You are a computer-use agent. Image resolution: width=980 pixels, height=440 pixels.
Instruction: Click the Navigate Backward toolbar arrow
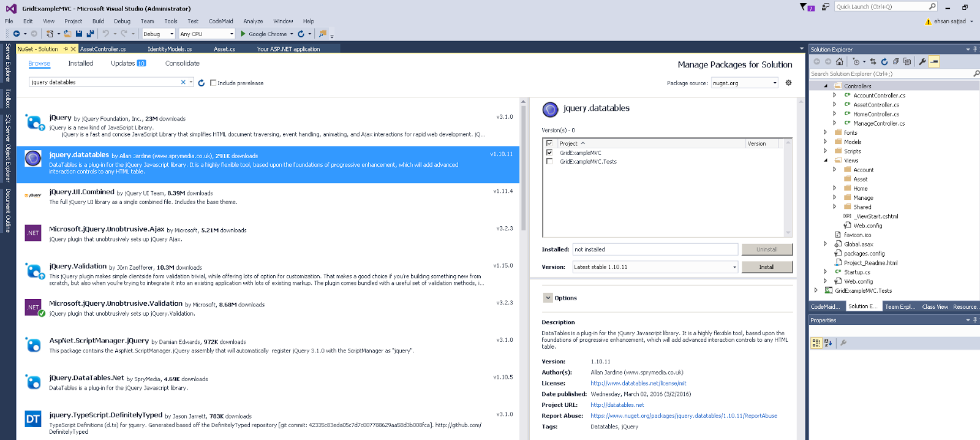pyautogui.click(x=17, y=34)
